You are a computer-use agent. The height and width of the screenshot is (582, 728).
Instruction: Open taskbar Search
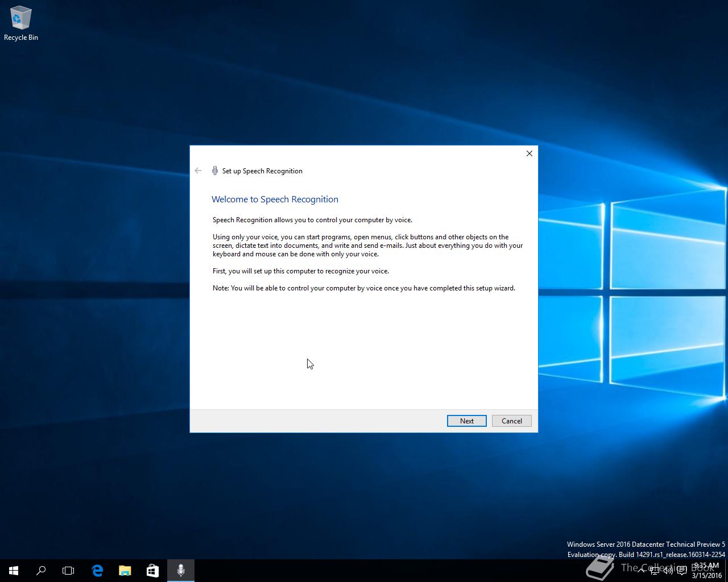(41, 571)
